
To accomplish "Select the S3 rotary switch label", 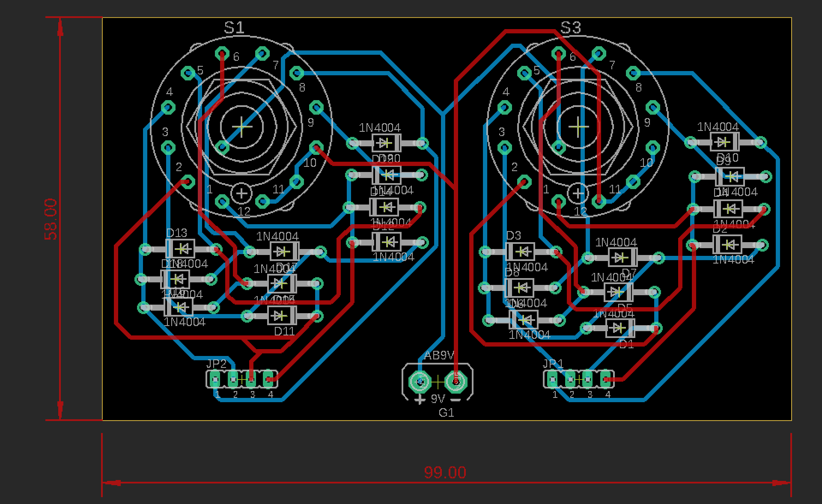I will [x=571, y=28].
